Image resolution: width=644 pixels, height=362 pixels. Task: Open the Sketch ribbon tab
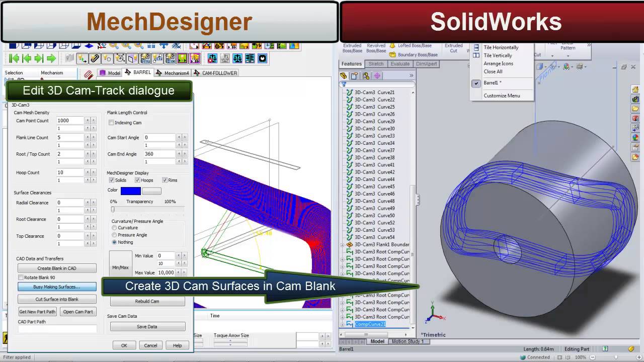[x=376, y=64]
